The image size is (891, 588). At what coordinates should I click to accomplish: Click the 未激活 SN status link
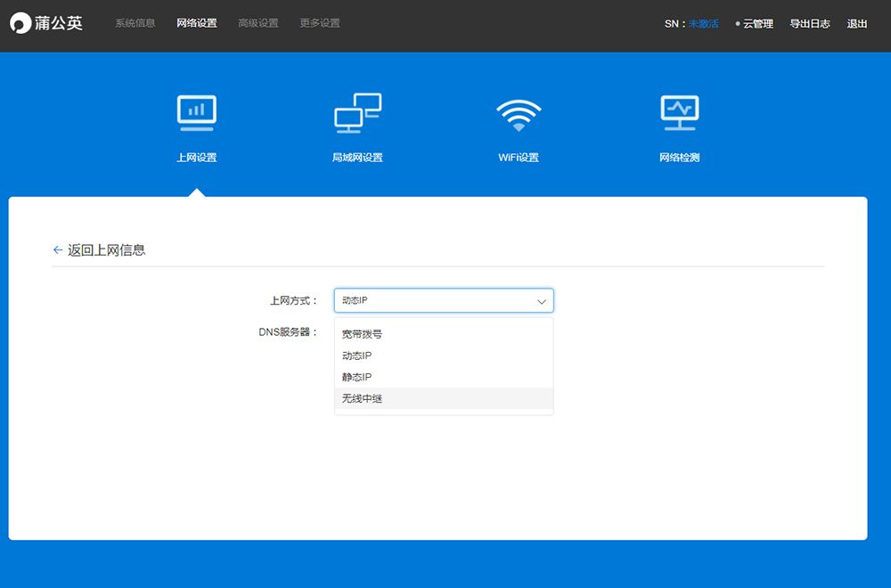[x=703, y=24]
